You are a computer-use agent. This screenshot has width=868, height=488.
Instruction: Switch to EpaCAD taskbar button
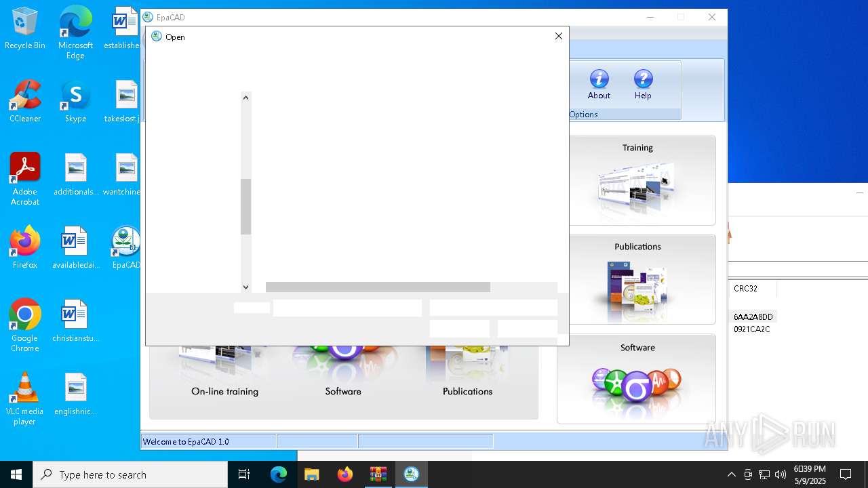[411, 474]
